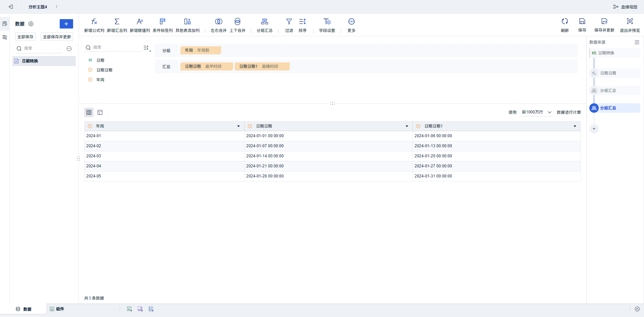
Task: Open the 其他表添加列 tool
Action: click(x=187, y=25)
